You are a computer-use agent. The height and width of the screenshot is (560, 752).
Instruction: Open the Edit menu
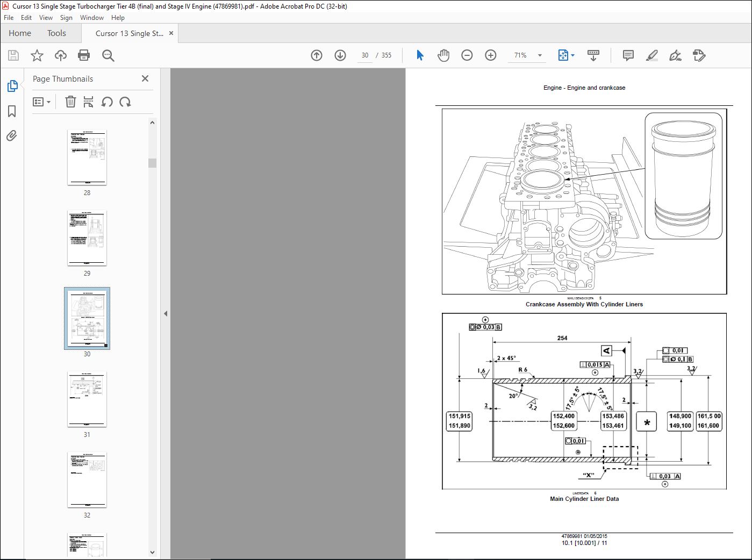pos(26,18)
